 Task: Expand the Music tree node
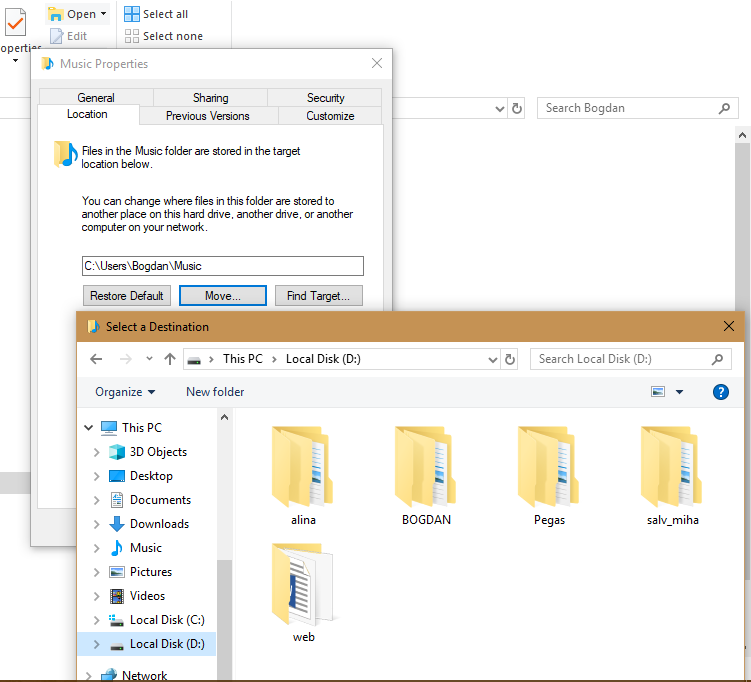point(96,548)
